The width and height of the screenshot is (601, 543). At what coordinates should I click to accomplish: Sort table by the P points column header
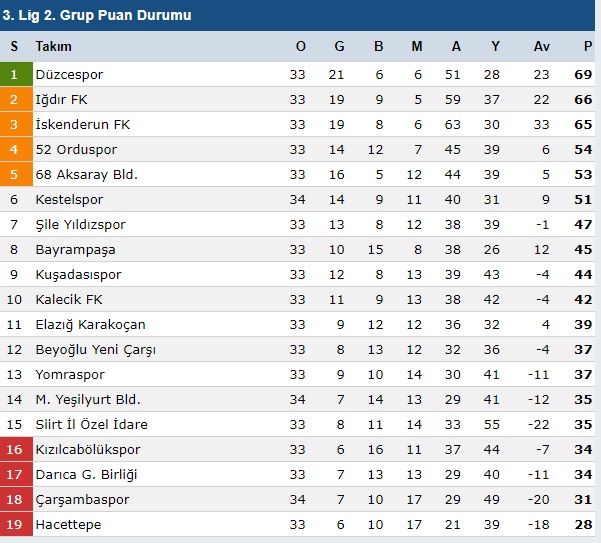(x=588, y=47)
